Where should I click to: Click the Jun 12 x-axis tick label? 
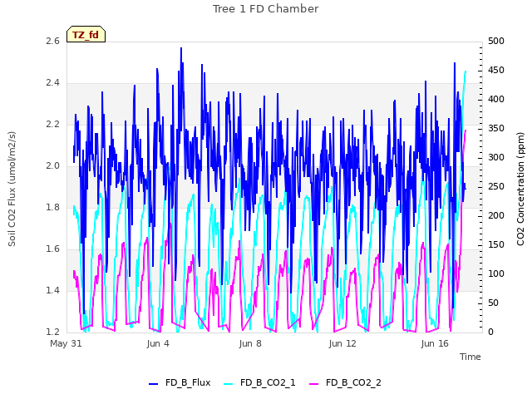click(342, 343)
